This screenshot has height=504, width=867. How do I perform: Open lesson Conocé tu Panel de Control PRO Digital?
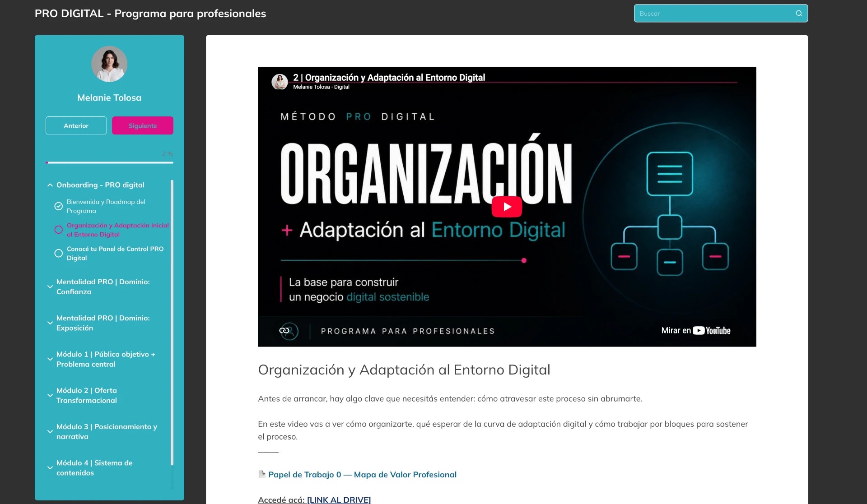tap(115, 253)
